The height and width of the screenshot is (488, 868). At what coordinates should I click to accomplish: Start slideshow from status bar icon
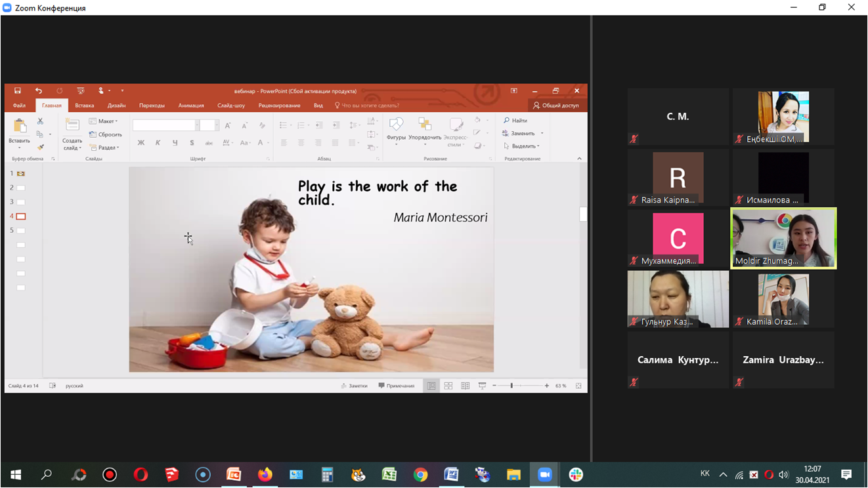pos(482,386)
